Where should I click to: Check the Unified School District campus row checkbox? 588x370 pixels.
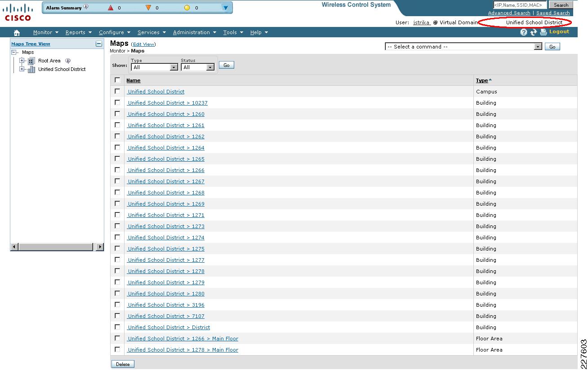click(x=117, y=91)
